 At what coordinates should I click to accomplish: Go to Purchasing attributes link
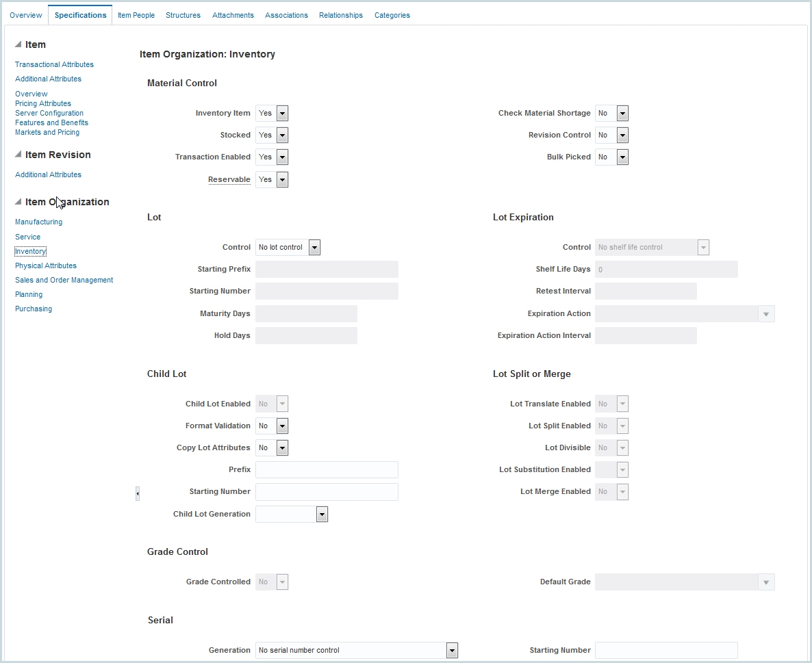tap(34, 309)
